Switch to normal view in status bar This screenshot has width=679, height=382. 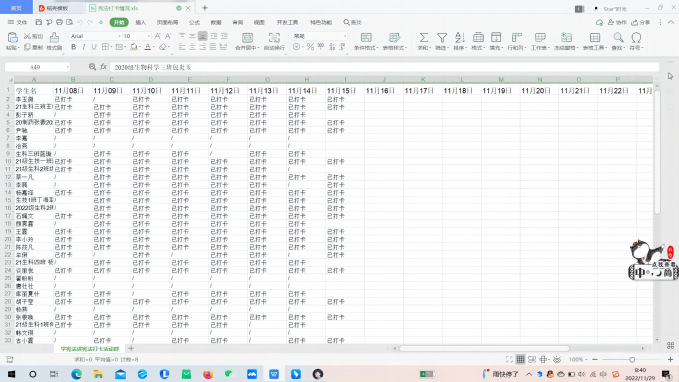[x=521, y=359]
